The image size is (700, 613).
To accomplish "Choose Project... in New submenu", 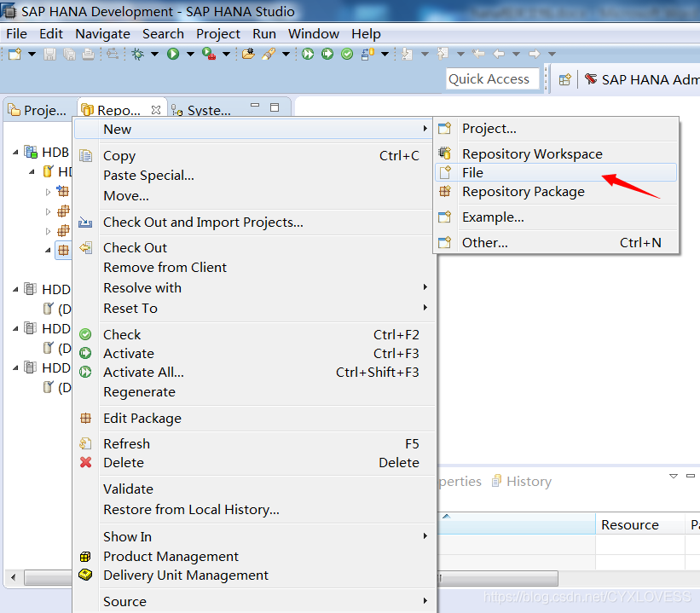I will click(x=556, y=129).
